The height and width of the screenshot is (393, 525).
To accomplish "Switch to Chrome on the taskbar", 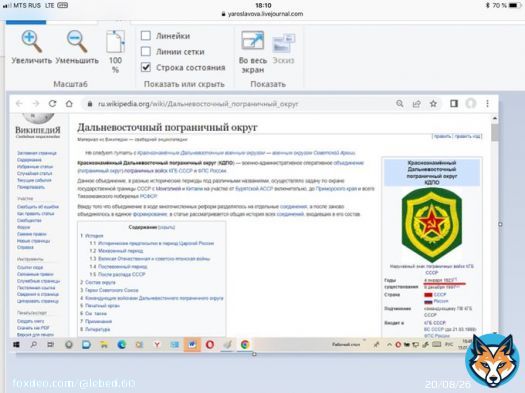I will coord(245,344).
